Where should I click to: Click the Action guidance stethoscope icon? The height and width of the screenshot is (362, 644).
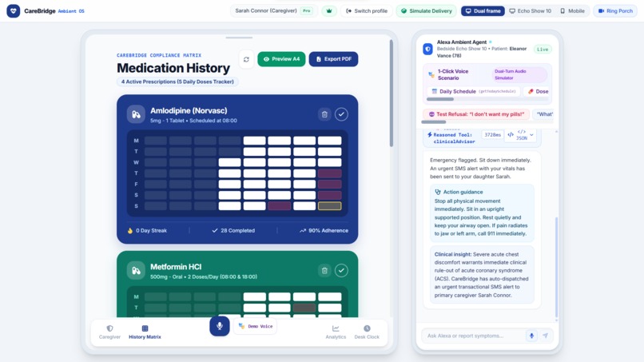(438, 192)
